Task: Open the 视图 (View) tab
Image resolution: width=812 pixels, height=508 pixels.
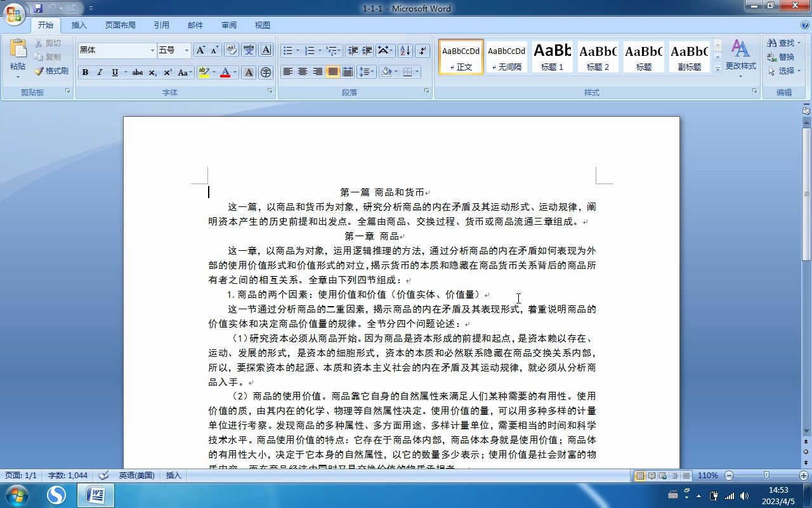Action: [x=263, y=25]
